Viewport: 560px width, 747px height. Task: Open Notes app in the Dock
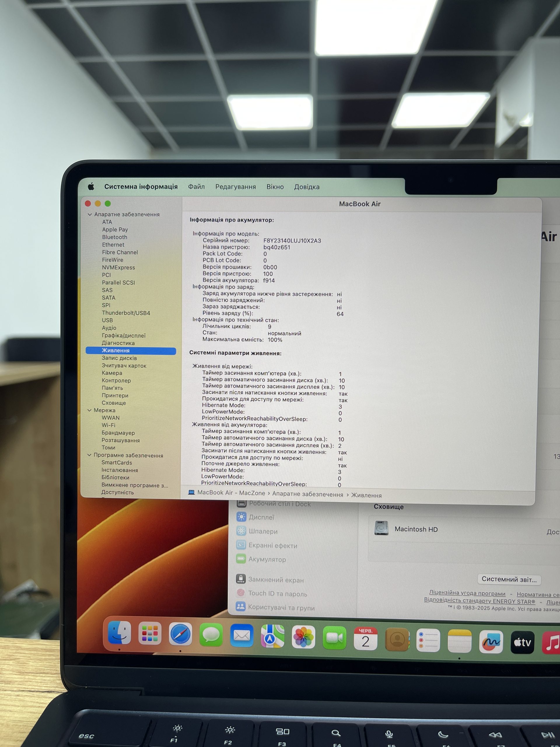coord(459,640)
